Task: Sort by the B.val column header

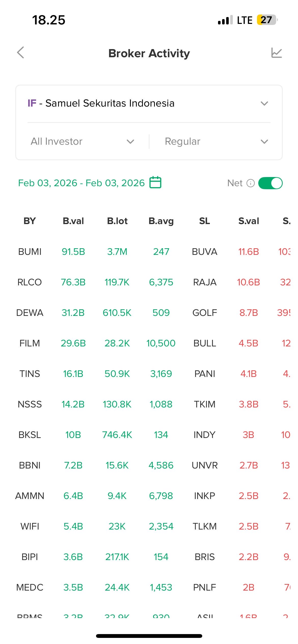Action: tap(73, 221)
